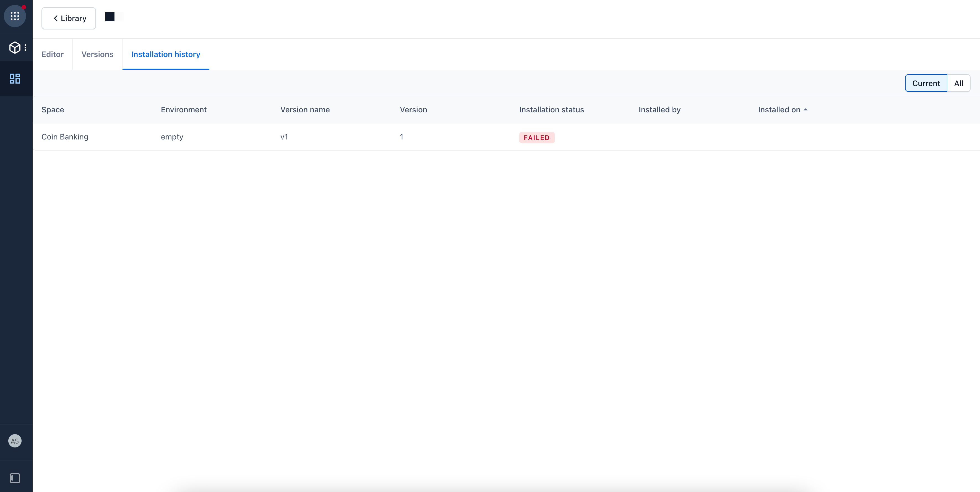Open the AS user avatar menu
This screenshot has width=980, height=492.
pos(15,441)
